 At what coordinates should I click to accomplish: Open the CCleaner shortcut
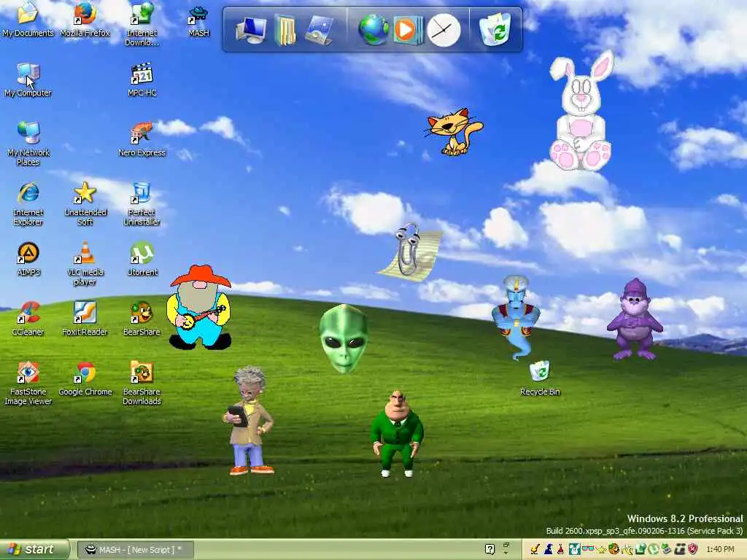28,319
